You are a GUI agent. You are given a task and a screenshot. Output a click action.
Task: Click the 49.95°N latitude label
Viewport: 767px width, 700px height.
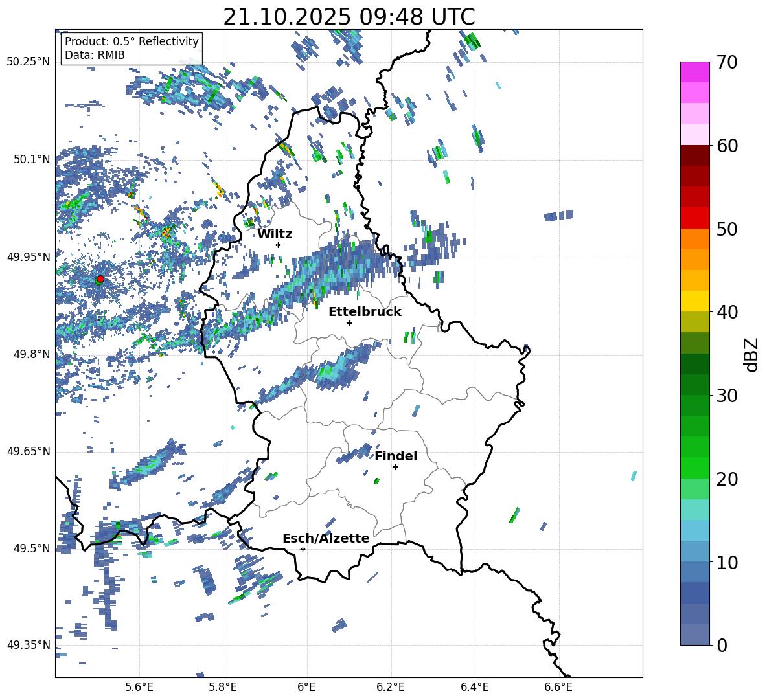[29, 257]
